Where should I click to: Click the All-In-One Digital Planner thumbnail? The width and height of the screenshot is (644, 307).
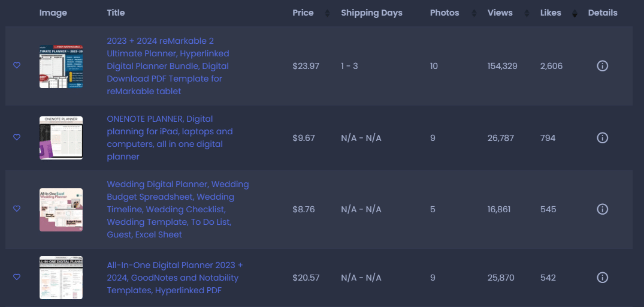(x=61, y=278)
